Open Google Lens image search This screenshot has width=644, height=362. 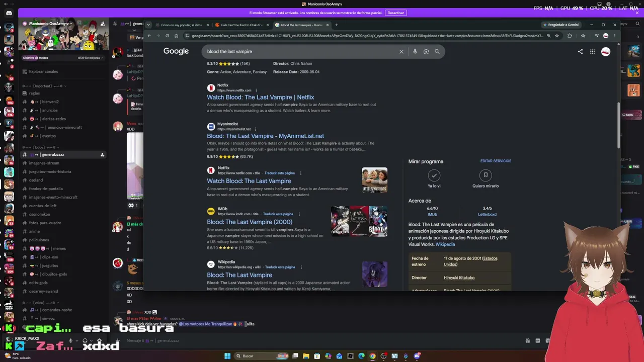click(426, 51)
